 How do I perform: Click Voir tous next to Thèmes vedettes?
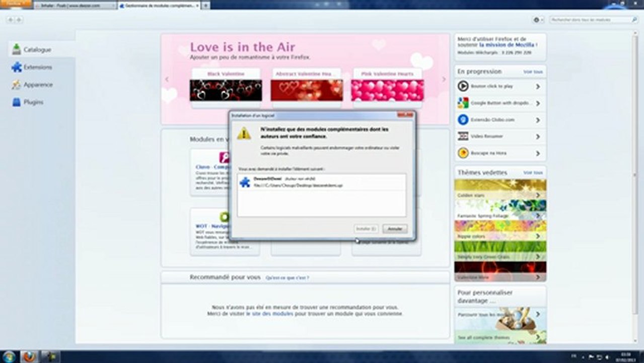(533, 172)
